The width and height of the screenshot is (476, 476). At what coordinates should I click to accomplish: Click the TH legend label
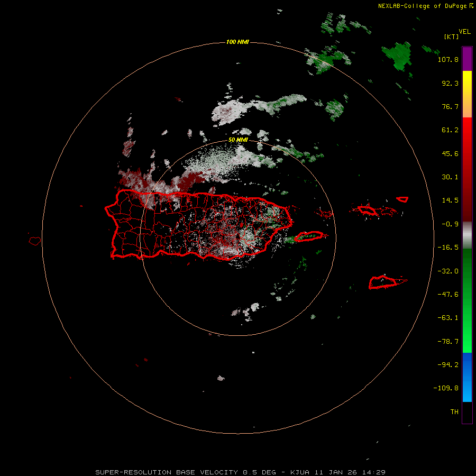click(454, 411)
